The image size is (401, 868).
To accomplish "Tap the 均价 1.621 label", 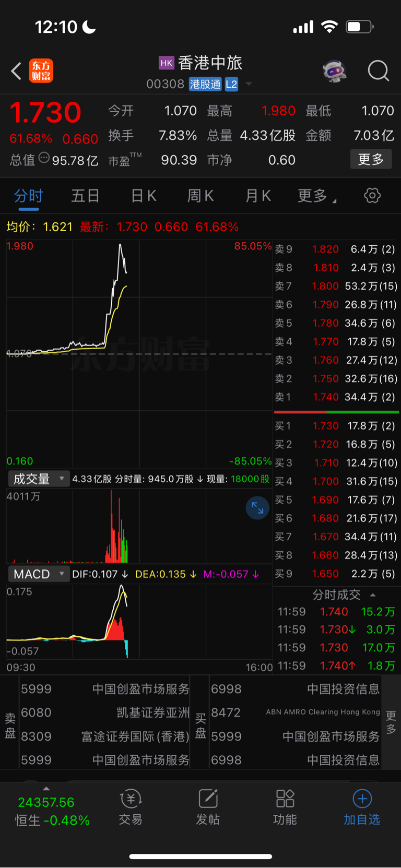I will 39,227.
